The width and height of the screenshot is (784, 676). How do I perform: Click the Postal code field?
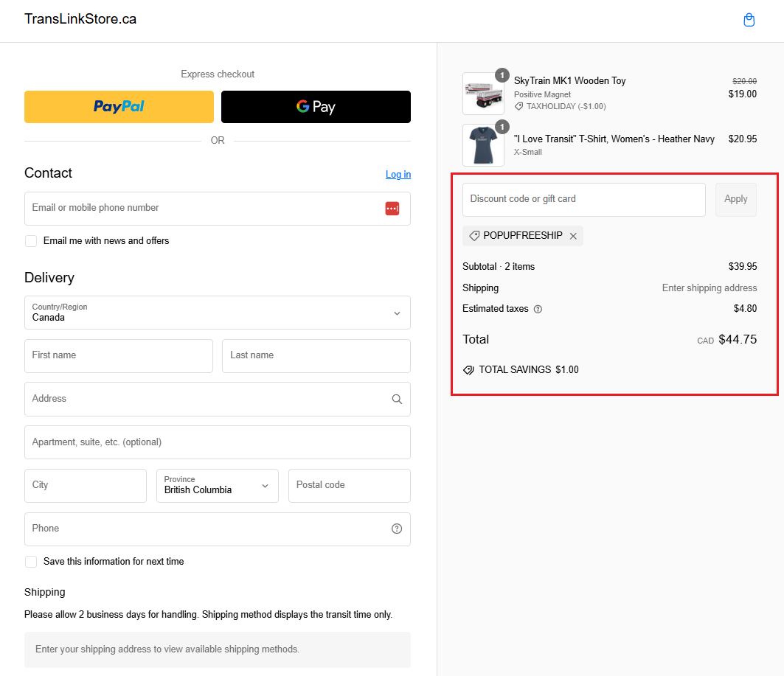[349, 486]
